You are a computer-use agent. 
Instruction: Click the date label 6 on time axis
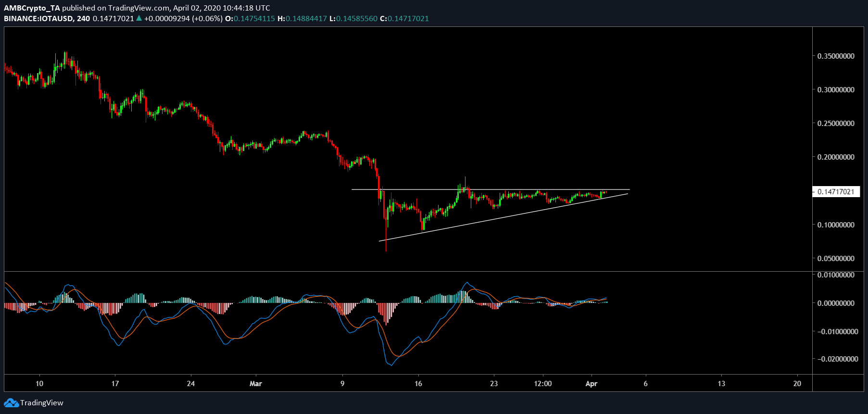pyautogui.click(x=645, y=383)
